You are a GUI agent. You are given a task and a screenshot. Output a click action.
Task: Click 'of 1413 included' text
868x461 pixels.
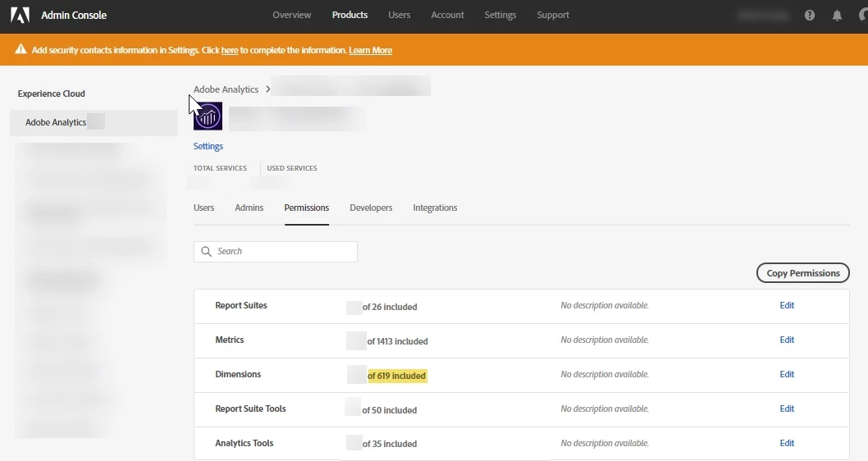pyautogui.click(x=397, y=341)
